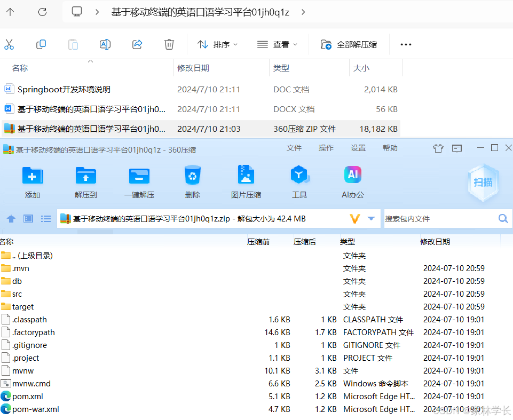The height and width of the screenshot is (420, 513).
Task: Sort Explorer by 名称 column
Action: click(20, 68)
